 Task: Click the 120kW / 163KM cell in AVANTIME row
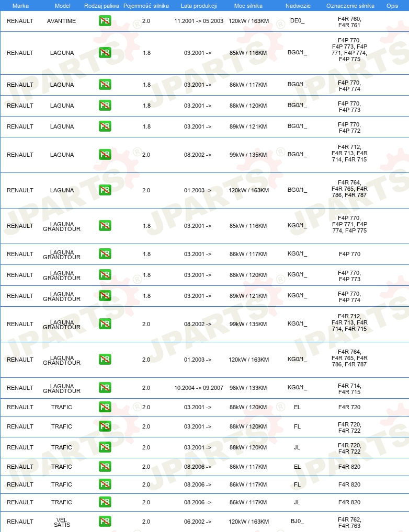(x=248, y=21)
